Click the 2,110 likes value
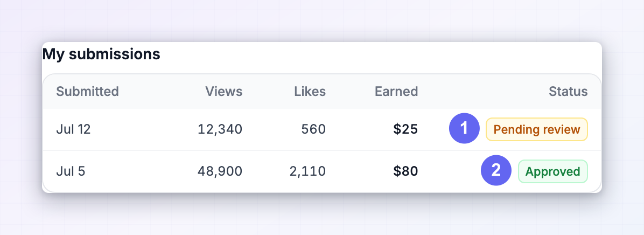This screenshot has width=644, height=235. (x=307, y=171)
